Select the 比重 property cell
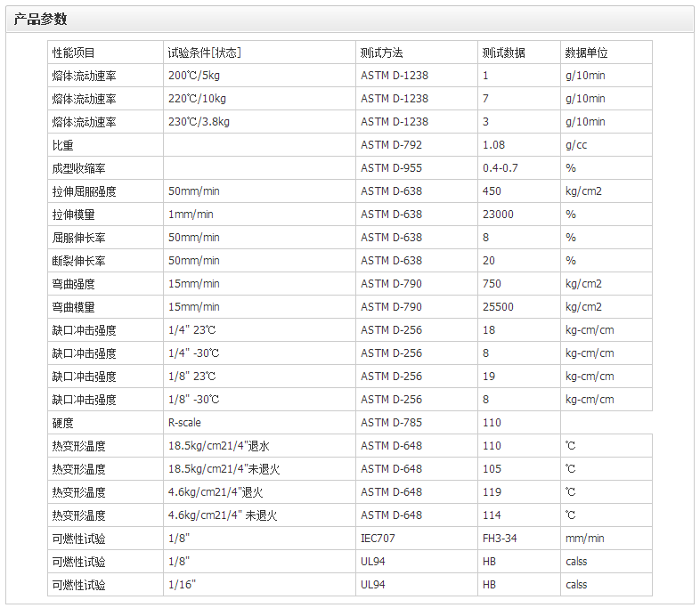Screen dimensions: 700x608 coord(105,145)
